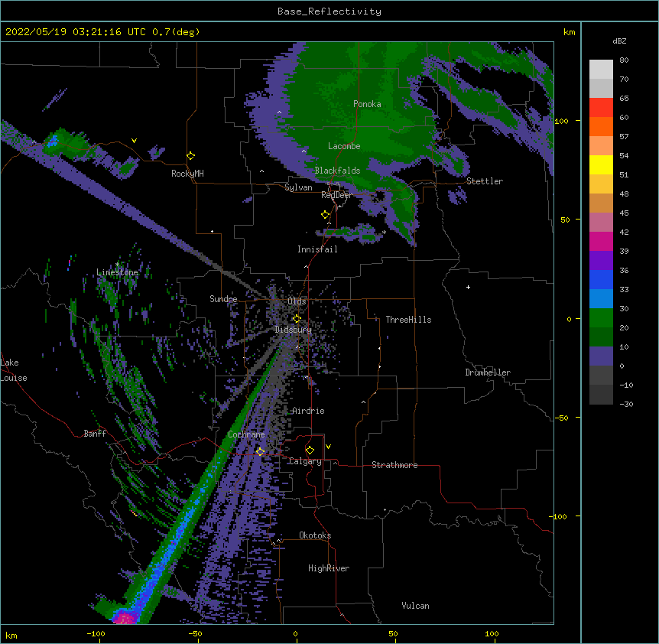The width and height of the screenshot is (659, 644).
Task: Click the Limestone label
Action: click(117, 272)
